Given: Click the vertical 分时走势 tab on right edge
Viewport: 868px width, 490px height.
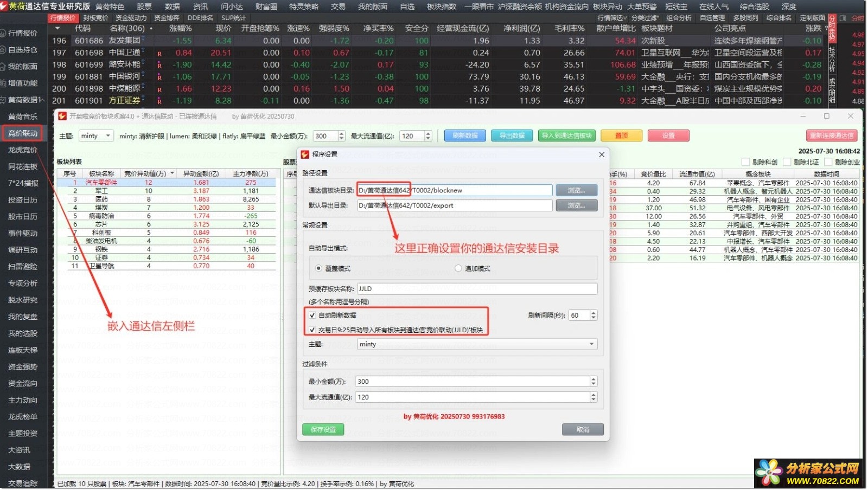Looking at the screenshot, I should [x=832, y=29].
